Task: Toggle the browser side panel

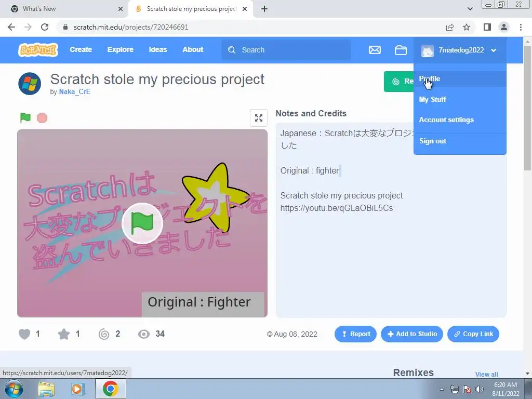Action: click(x=487, y=27)
